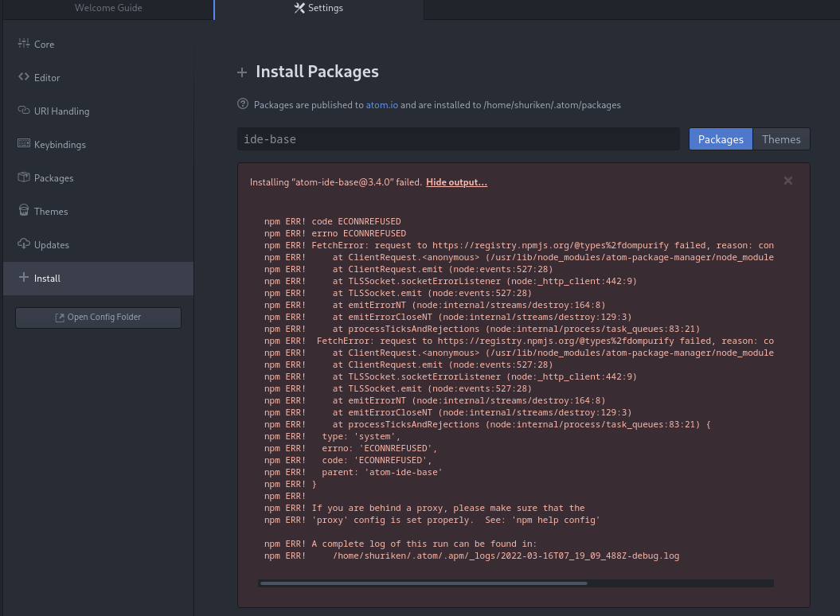Focus the package search field containing ide-base
Image resolution: width=840 pixels, height=616 pixels.
click(459, 139)
